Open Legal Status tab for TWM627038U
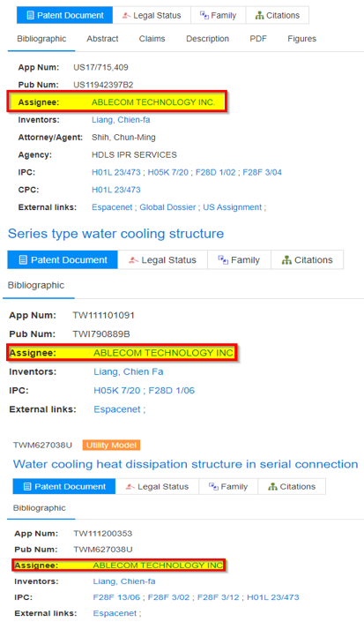This screenshot has width=364, height=622. [157, 486]
